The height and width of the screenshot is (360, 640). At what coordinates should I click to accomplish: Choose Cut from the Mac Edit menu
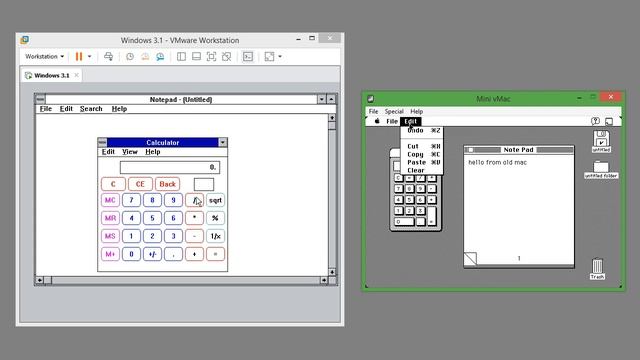pos(422,146)
